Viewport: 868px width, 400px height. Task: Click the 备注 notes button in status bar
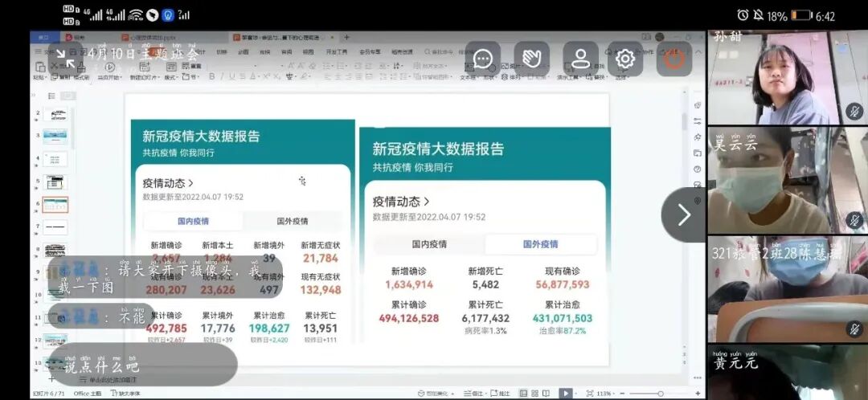[x=473, y=394]
